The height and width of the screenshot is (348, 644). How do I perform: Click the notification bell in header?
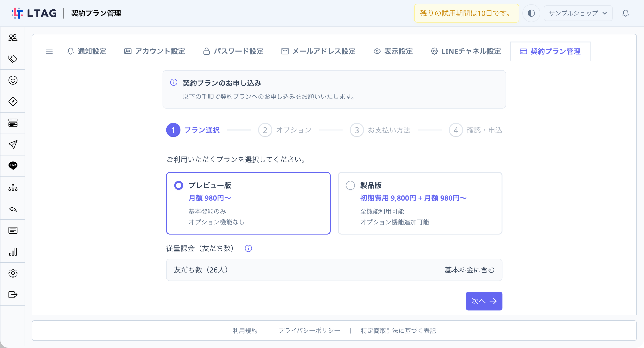[x=625, y=13]
